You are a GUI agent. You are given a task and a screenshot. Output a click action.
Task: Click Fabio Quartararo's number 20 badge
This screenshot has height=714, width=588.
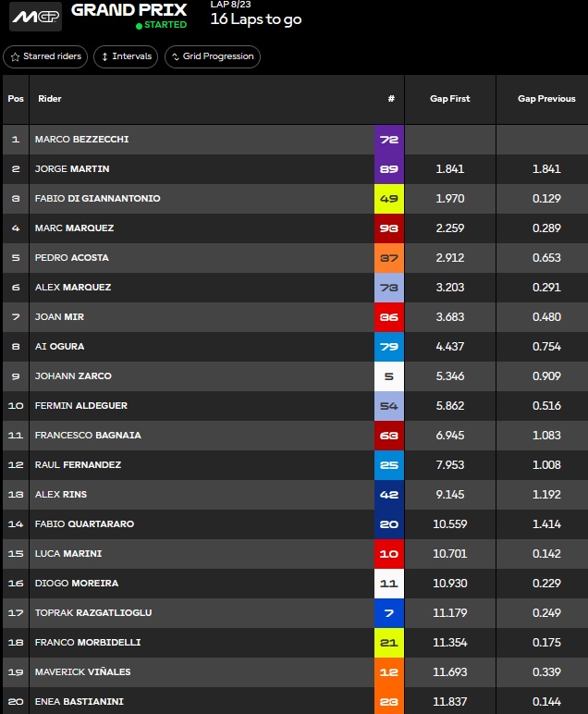tap(389, 524)
